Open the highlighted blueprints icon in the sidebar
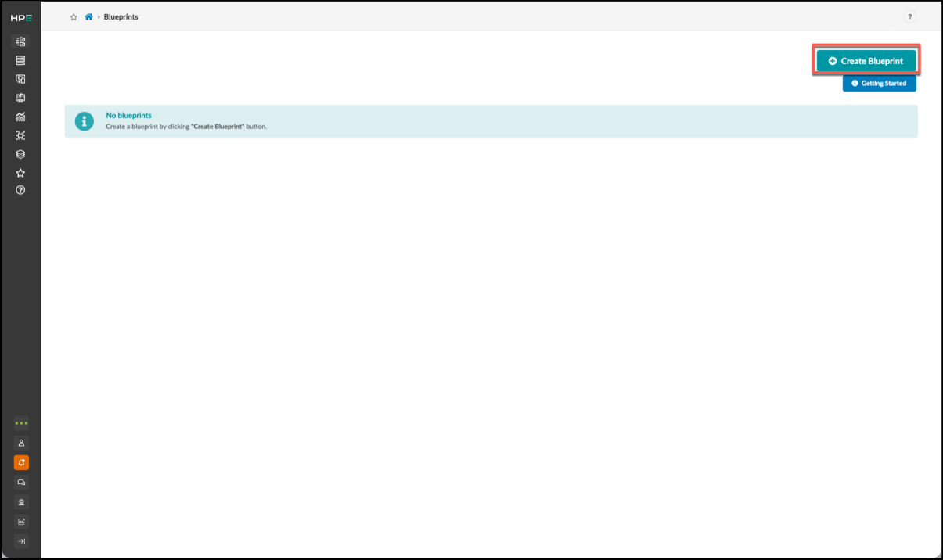The image size is (943, 560). click(21, 41)
